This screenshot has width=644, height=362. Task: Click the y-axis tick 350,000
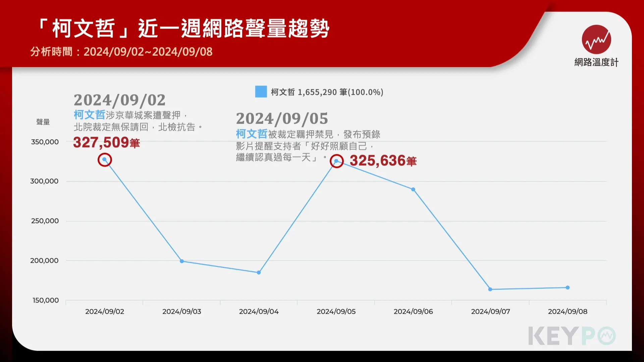(x=45, y=142)
